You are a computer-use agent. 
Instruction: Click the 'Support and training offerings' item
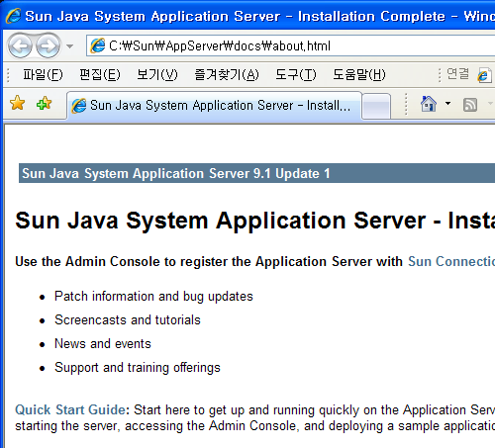click(x=138, y=368)
